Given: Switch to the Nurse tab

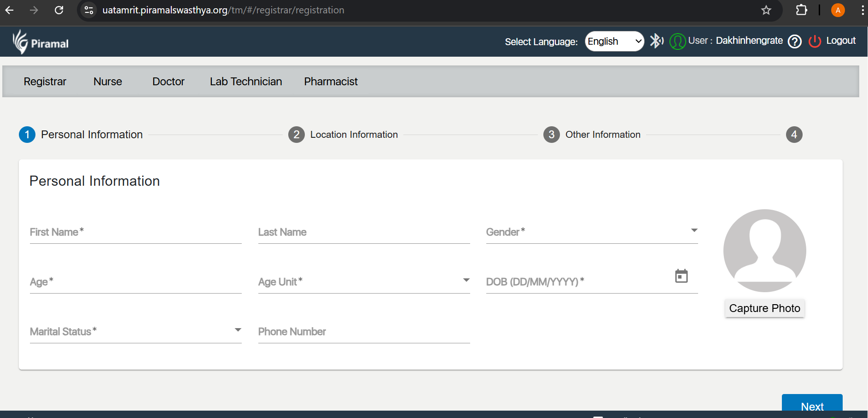Looking at the screenshot, I should tap(108, 82).
